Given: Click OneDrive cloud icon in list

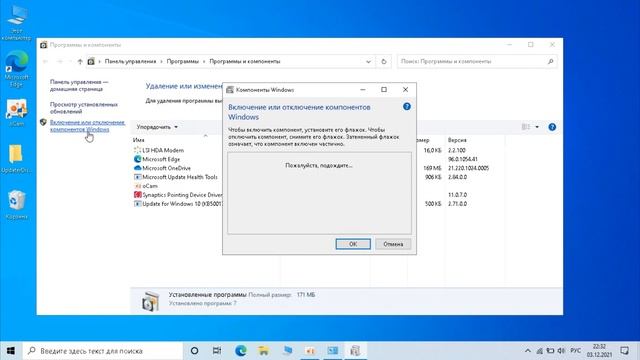Looking at the screenshot, I should click(x=138, y=168).
